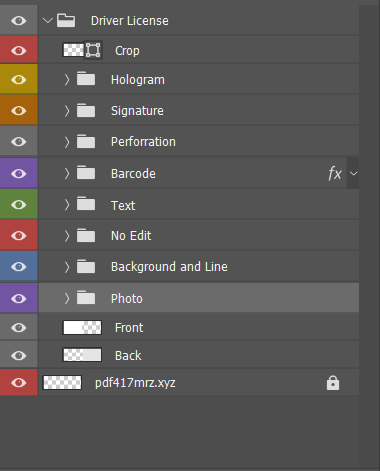
Task: Click the purple color label on Photo
Action: click(x=19, y=298)
